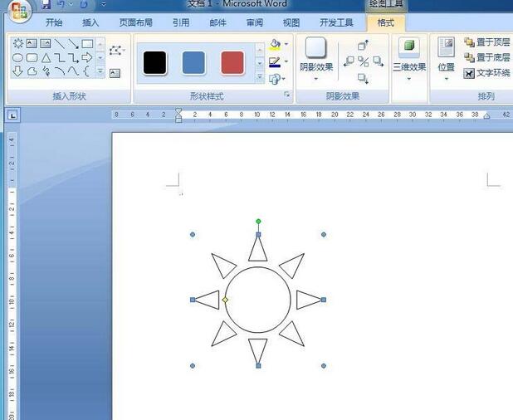Select the right arrow shape
This screenshot has width=513, height=420.
pos(87,57)
